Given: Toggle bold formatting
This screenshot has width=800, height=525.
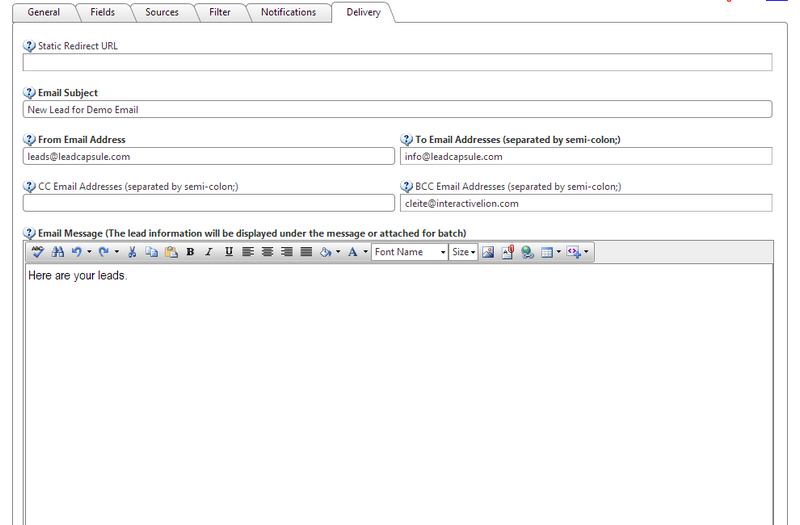Looking at the screenshot, I should click(x=190, y=252).
